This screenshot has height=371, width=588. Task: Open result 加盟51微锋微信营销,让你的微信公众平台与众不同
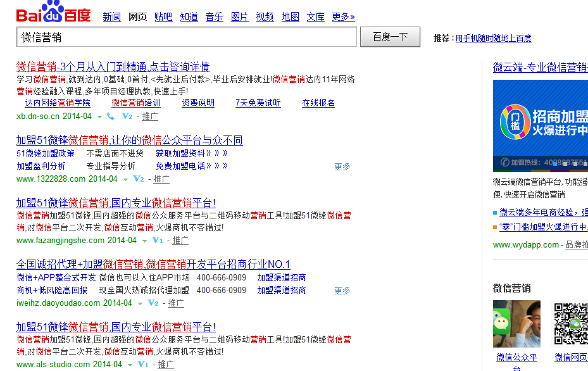click(129, 141)
